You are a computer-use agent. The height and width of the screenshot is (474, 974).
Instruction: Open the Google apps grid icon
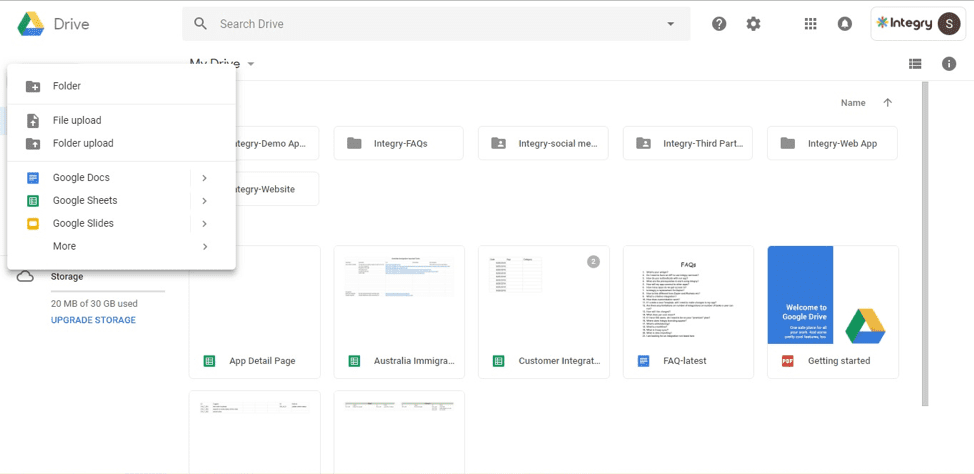(x=810, y=24)
